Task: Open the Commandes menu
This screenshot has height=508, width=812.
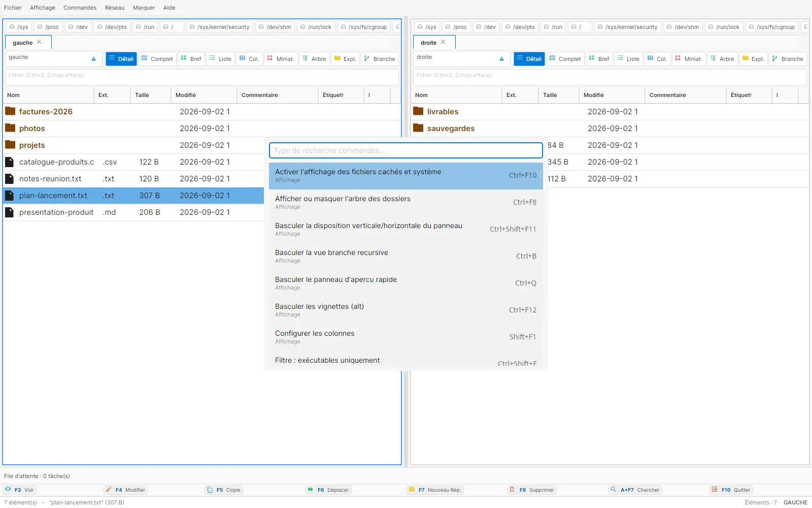Action: pyautogui.click(x=80, y=8)
